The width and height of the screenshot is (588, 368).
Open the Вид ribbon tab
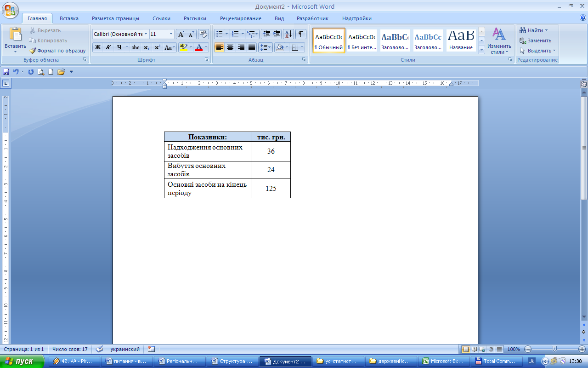(x=279, y=18)
